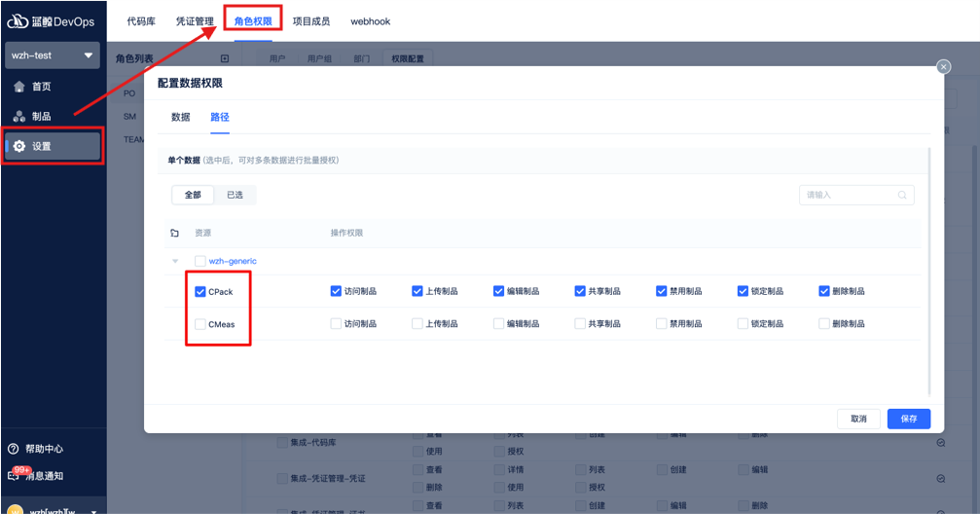The image size is (980, 514).
Task: Click the artifacts (制品) sidebar icon
Action: pyautogui.click(x=19, y=116)
